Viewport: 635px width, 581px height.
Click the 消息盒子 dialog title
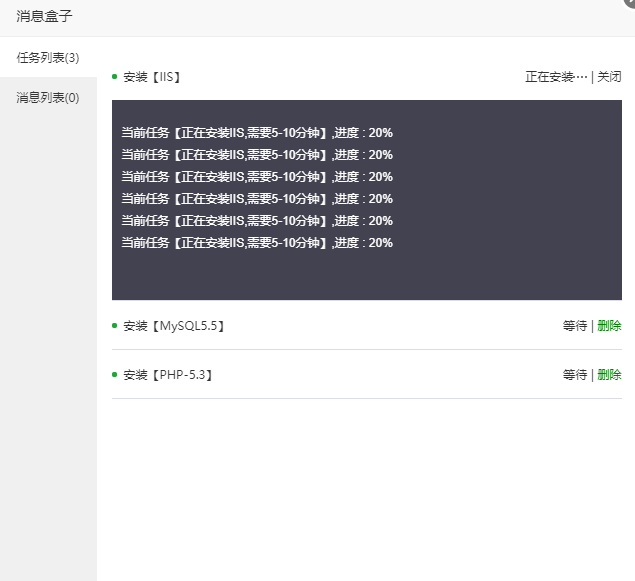click(44, 16)
